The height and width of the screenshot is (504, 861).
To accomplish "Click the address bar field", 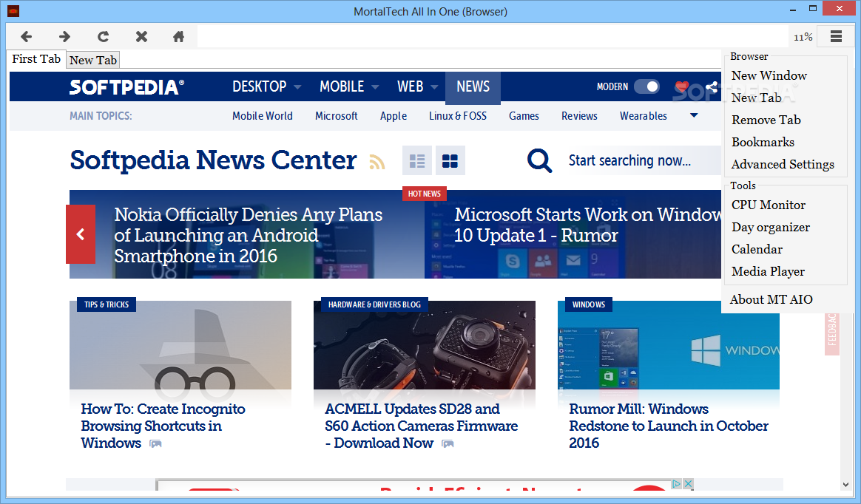I will (493, 37).
